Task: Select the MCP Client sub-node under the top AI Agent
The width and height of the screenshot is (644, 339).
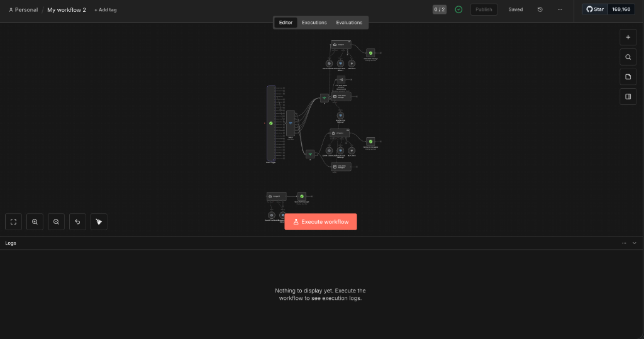Action: 352,64
